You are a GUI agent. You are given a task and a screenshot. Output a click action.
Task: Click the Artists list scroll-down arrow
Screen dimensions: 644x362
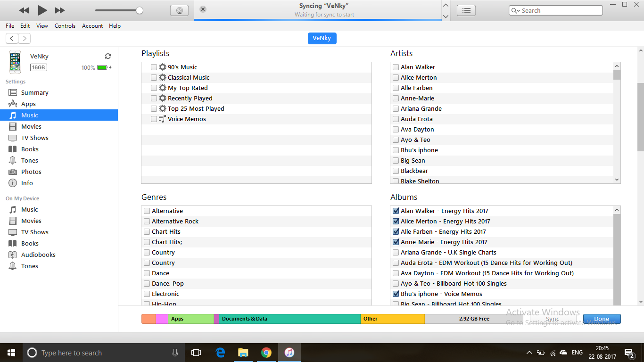coord(617,180)
